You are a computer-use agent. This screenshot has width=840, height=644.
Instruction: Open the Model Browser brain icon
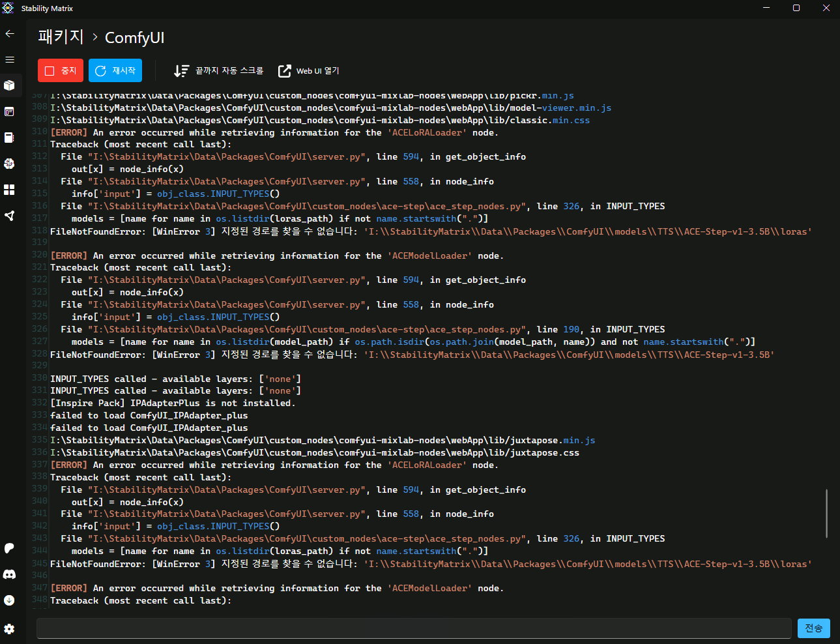[x=10, y=164]
